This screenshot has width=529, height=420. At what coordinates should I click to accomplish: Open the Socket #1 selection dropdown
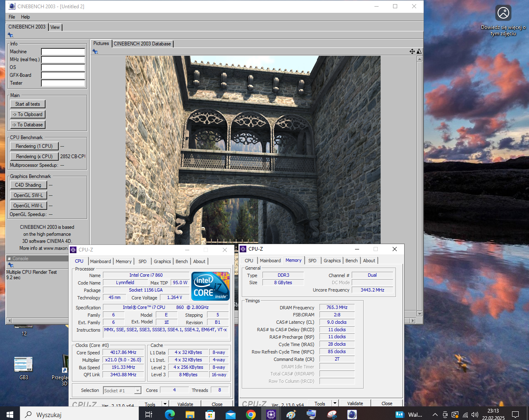pyautogui.click(x=122, y=390)
